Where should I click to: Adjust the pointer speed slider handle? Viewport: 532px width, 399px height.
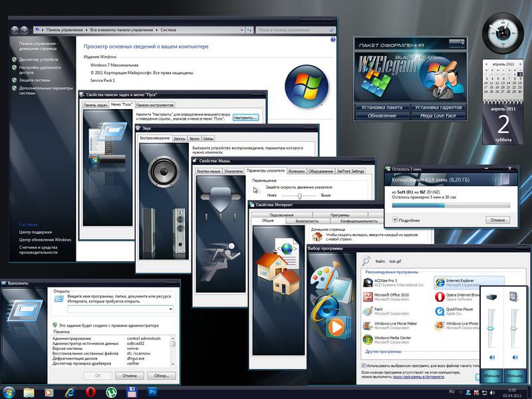coord(299,196)
